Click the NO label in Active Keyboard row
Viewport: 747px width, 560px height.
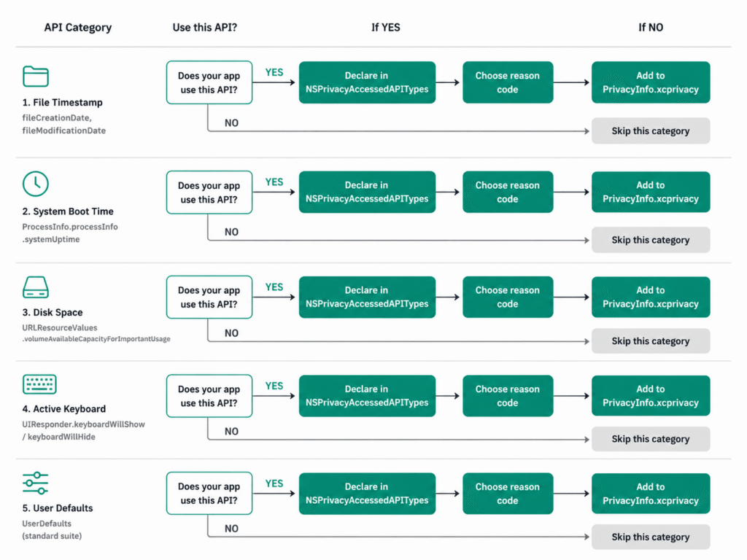point(231,432)
